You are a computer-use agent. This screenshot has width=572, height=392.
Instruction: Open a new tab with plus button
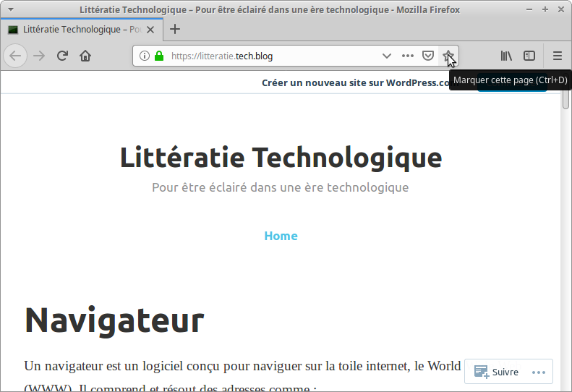coord(175,30)
